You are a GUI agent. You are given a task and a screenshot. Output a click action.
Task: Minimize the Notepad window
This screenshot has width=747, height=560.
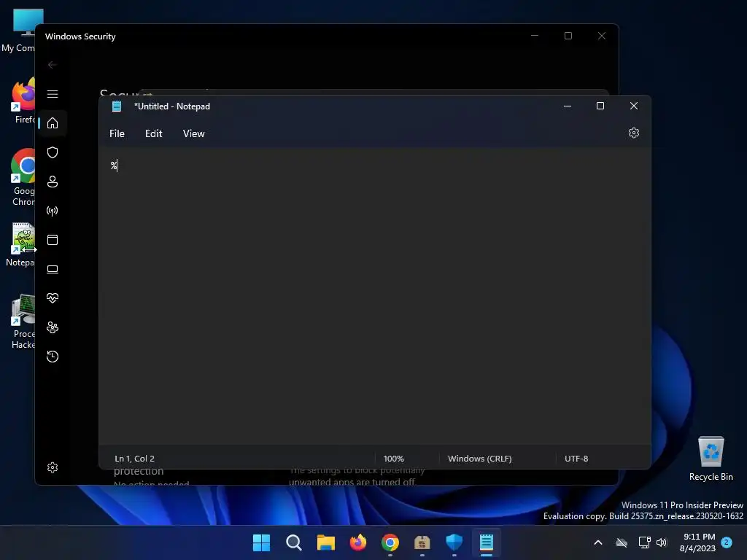point(567,106)
